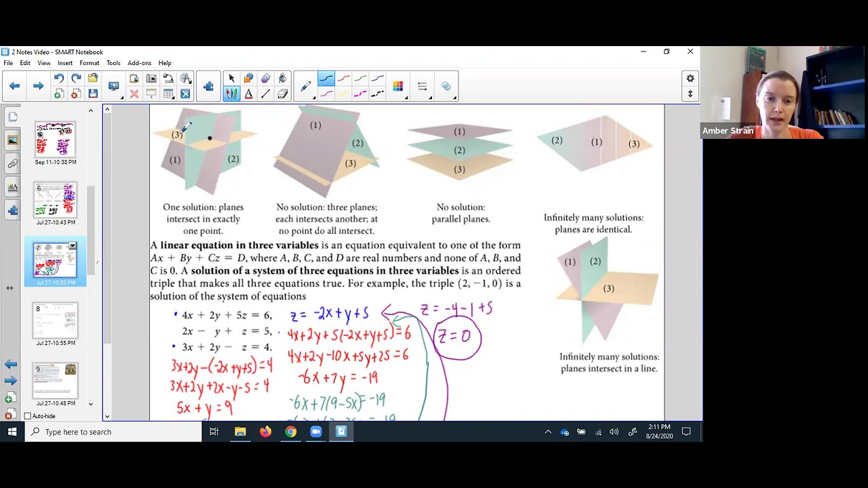
Task: Open the Properties tab in the sidebar
Action: (x=12, y=187)
